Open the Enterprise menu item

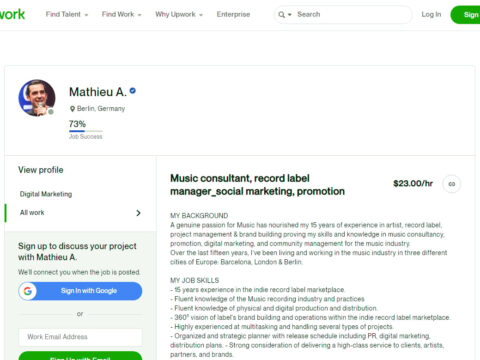(x=233, y=14)
